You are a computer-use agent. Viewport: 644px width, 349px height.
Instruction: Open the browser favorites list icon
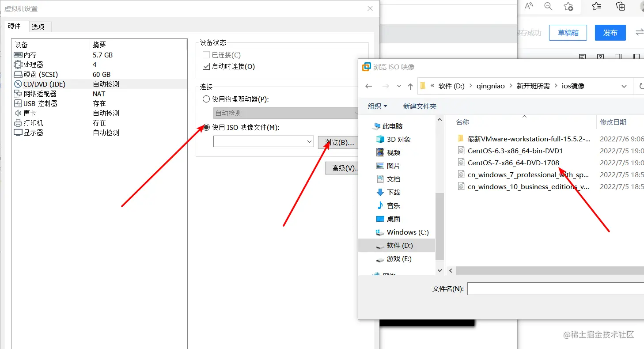click(596, 6)
